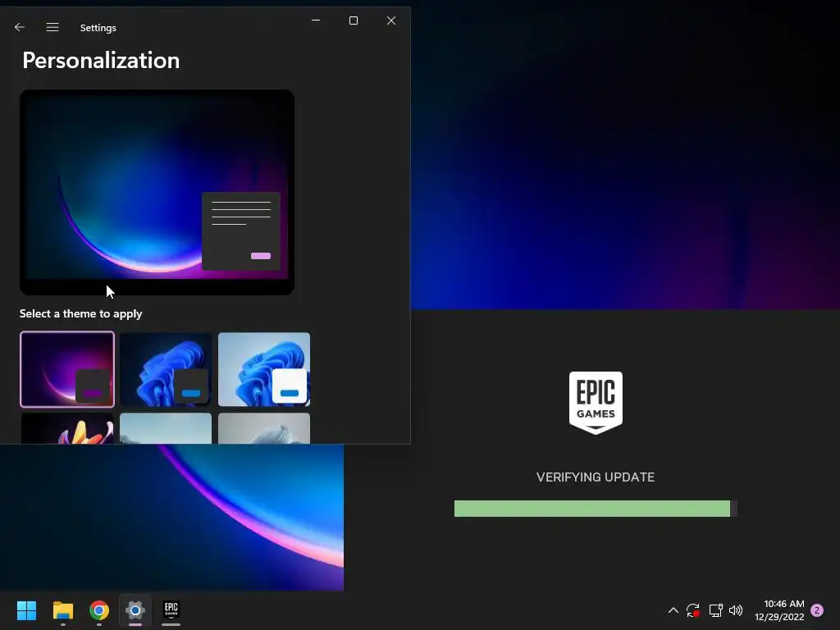Close the Settings window
The width and height of the screenshot is (840, 630).
pos(391,21)
